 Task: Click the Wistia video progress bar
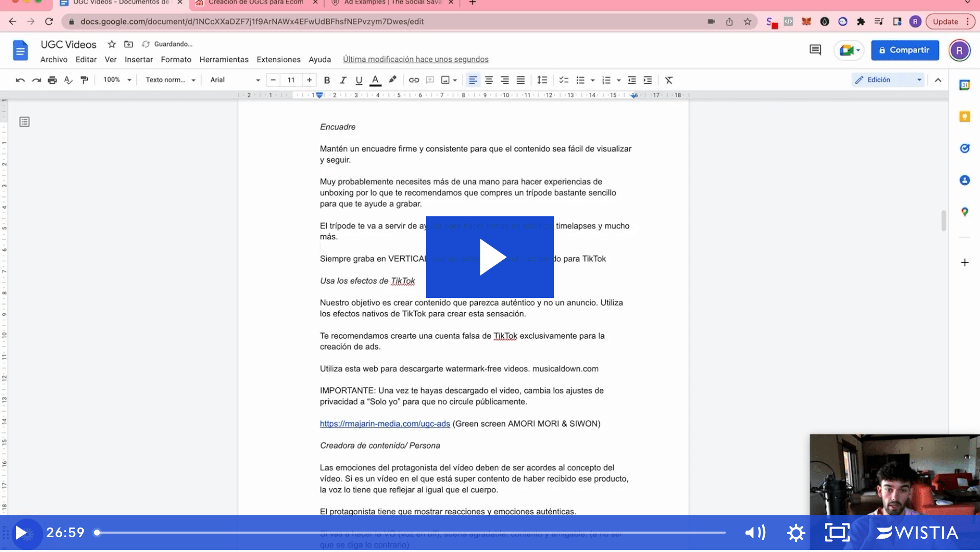point(411,533)
